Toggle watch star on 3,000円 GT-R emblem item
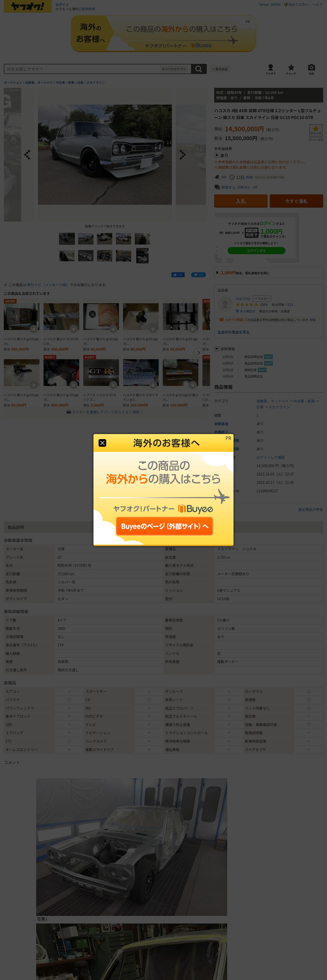This screenshot has width=327, height=980. (113, 385)
